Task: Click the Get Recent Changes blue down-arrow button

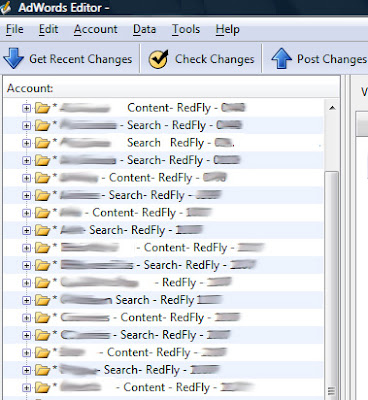Action: point(68,59)
